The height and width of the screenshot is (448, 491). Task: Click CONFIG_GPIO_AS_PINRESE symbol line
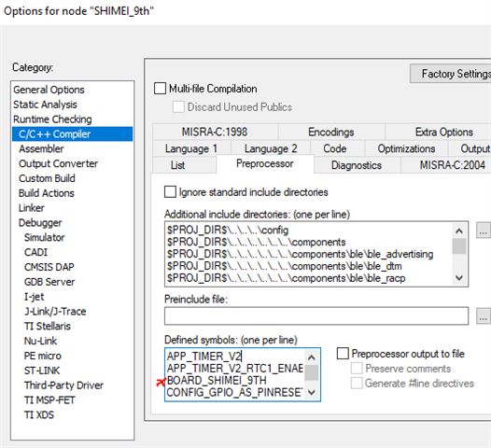tap(235, 392)
